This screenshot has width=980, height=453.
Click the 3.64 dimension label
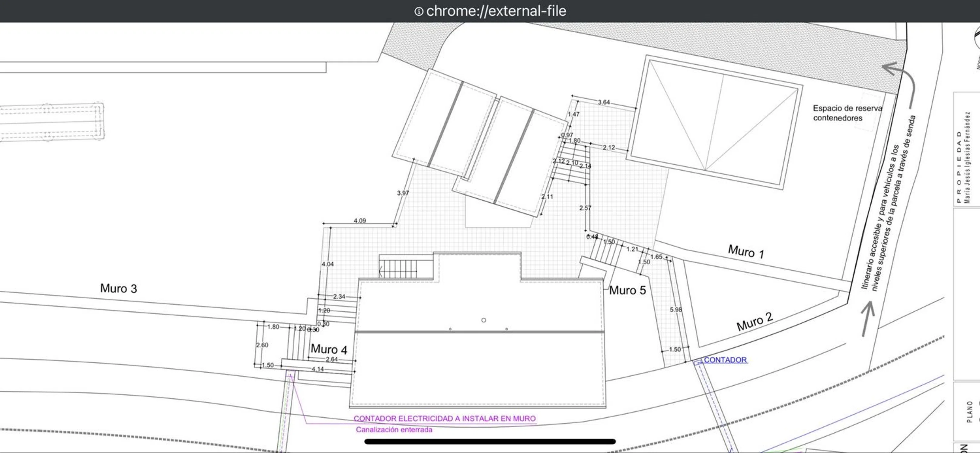click(604, 102)
